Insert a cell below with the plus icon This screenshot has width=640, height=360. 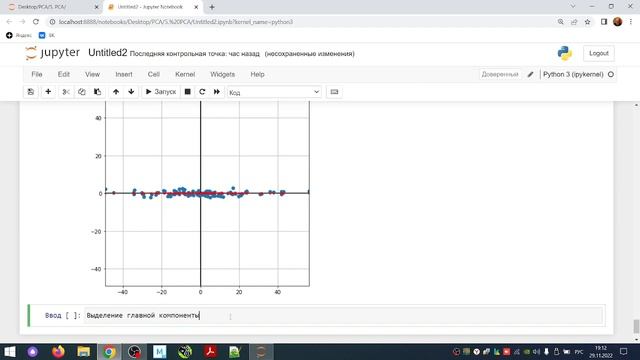48,92
